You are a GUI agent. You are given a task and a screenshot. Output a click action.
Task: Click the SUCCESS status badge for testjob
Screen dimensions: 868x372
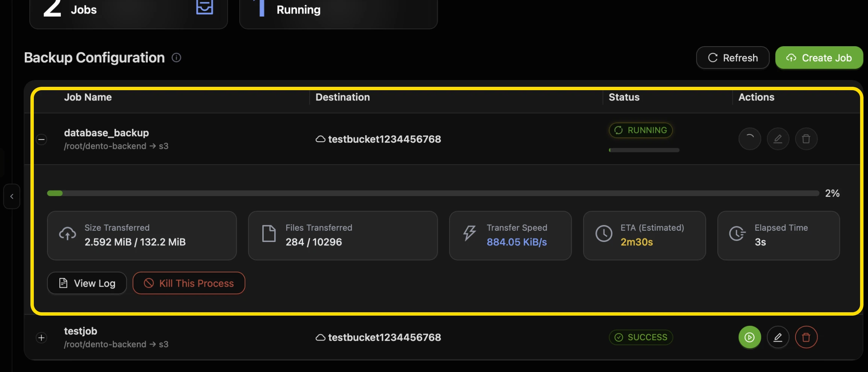641,337
